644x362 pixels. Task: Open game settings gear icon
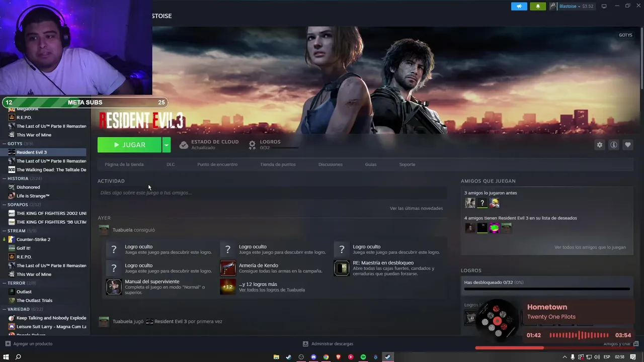599,145
